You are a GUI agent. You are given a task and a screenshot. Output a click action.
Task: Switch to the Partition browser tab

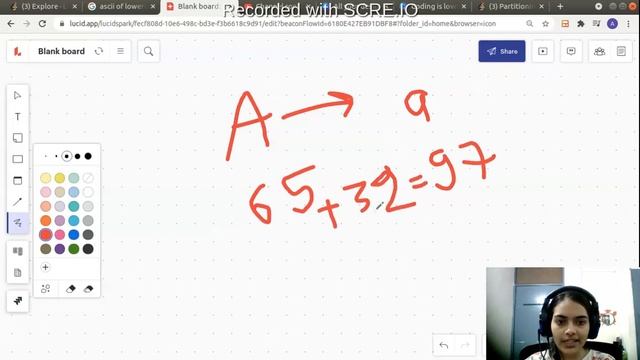click(511, 7)
